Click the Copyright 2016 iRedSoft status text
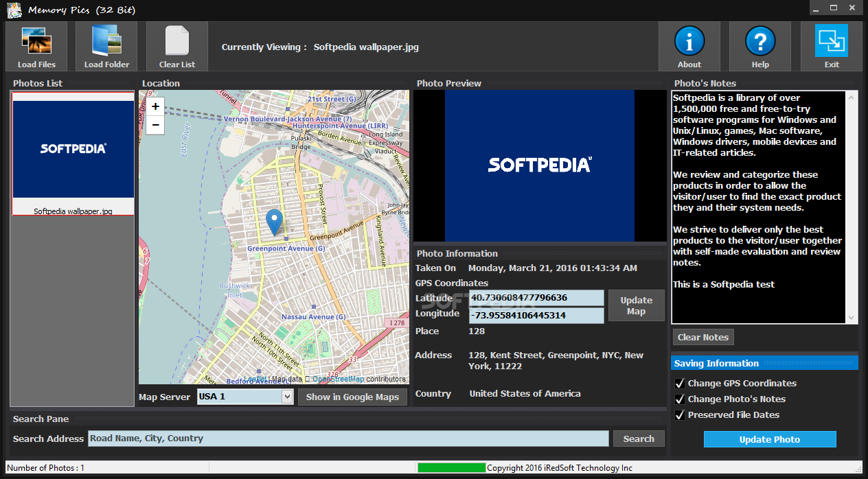This screenshot has height=479, width=868. pos(560,468)
